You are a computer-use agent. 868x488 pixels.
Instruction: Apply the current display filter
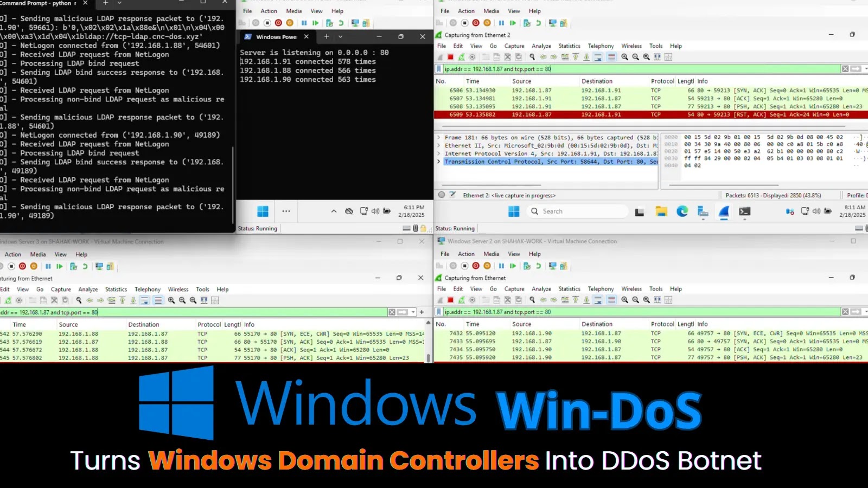[x=854, y=69]
